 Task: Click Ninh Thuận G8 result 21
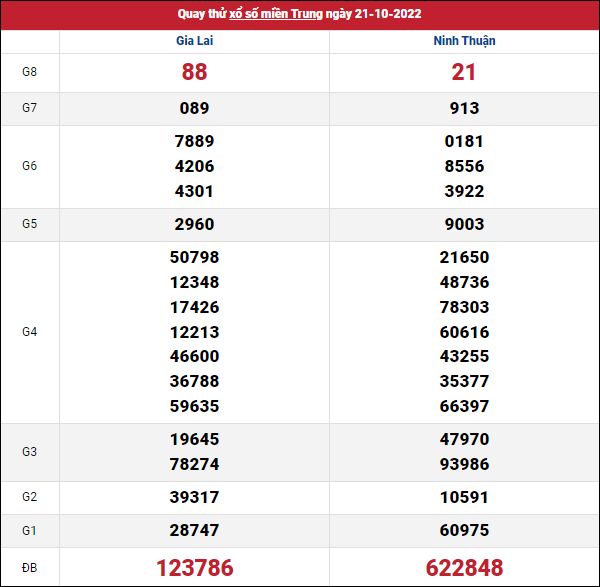(x=464, y=72)
